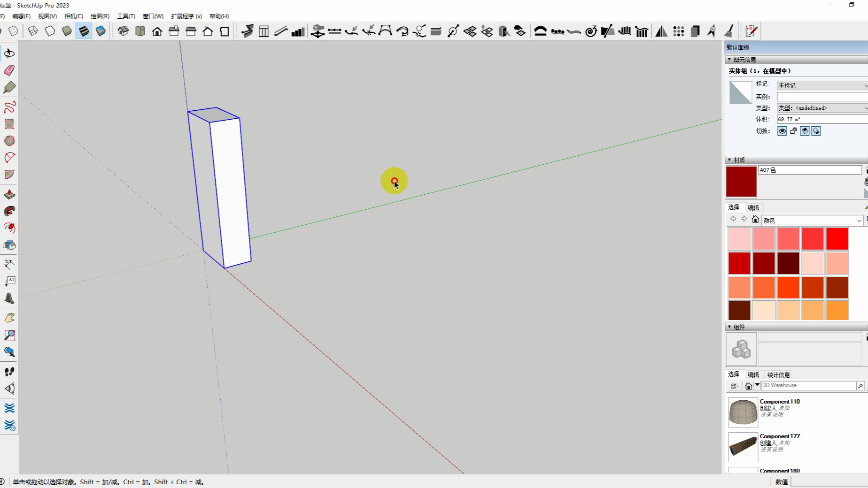Collapse the 图元信息 panel with its triangle

coord(729,60)
